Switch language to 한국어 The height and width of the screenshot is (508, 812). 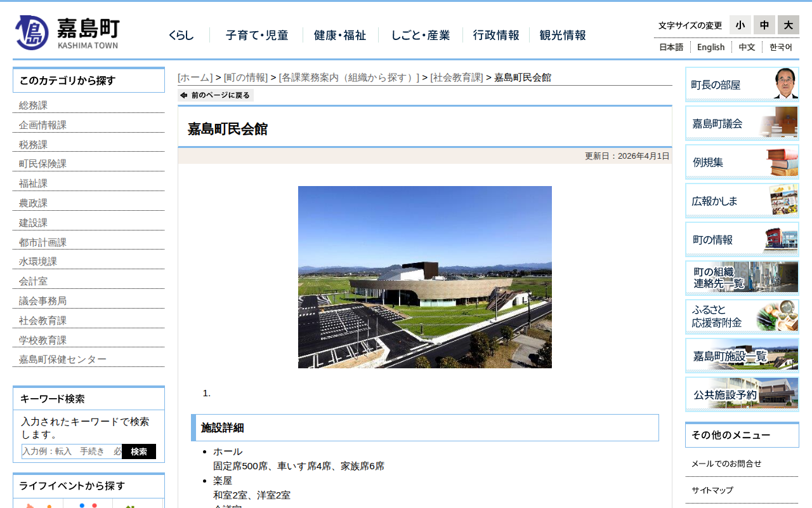pyautogui.click(x=781, y=47)
